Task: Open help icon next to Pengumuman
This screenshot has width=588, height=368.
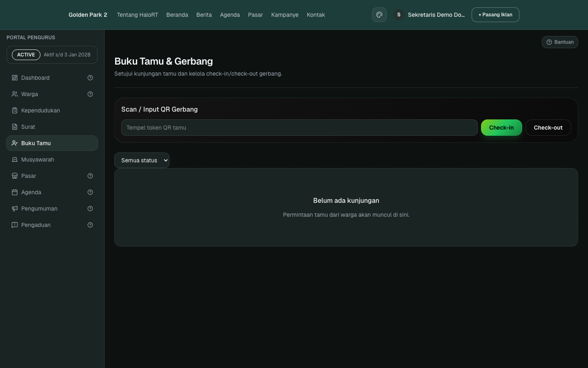Action: pos(90,209)
